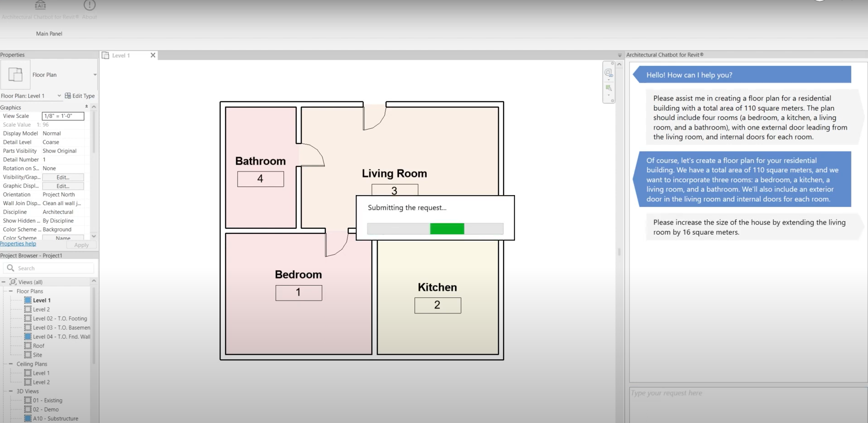The width and height of the screenshot is (868, 423).
Task: Collapse the Graphics properties section
Action: point(86,107)
